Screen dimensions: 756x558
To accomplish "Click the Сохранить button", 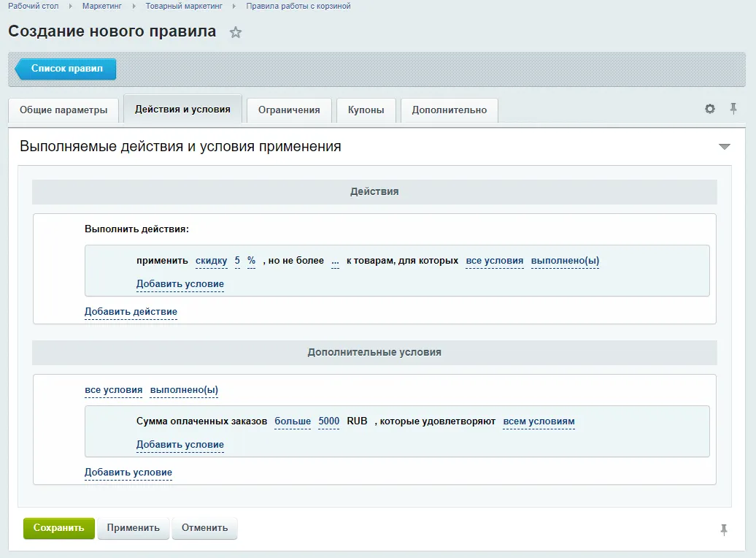I will click(58, 527).
